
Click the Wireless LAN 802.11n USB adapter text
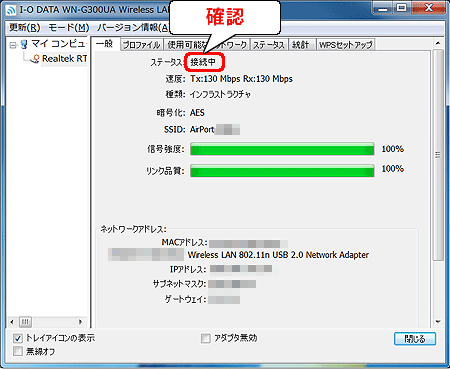coord(278,255)
